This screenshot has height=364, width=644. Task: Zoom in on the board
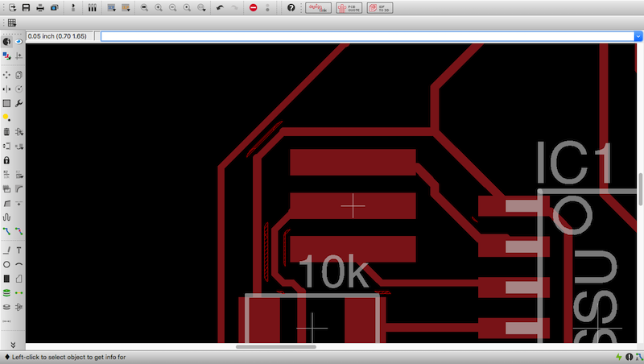tap(159, 8)
